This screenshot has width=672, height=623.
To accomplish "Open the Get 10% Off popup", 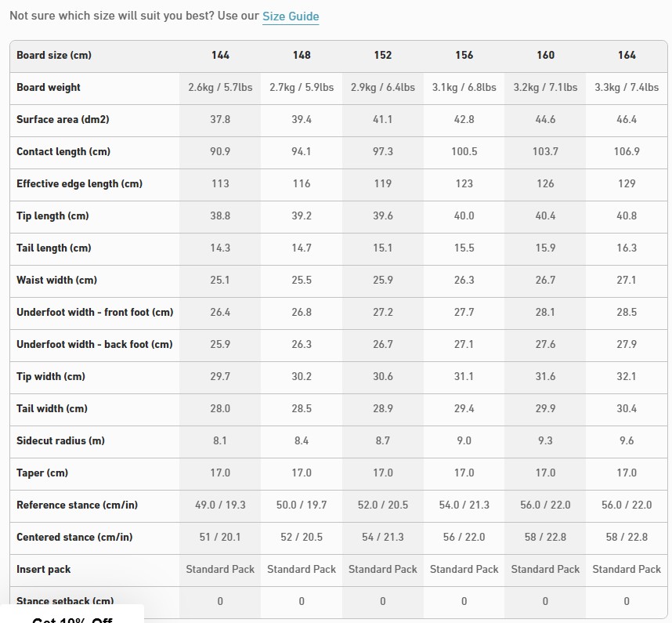I will (x=72, y=617).
